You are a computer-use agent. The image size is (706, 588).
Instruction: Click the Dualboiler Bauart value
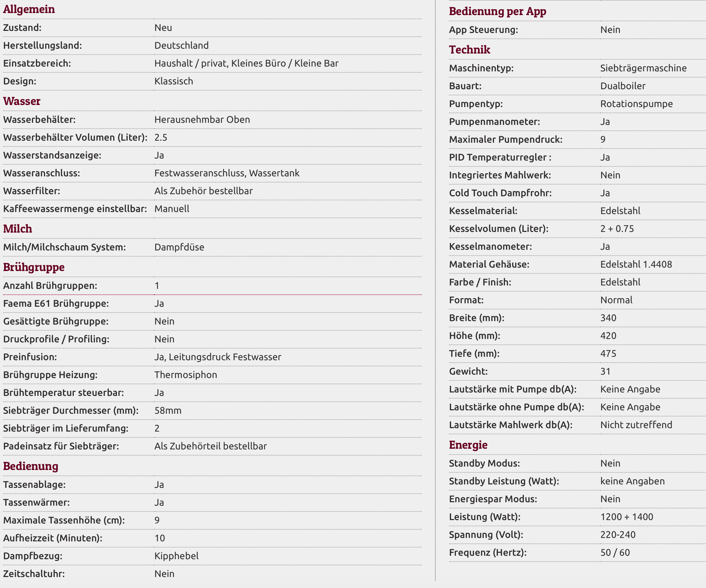(x=623, y=86)
